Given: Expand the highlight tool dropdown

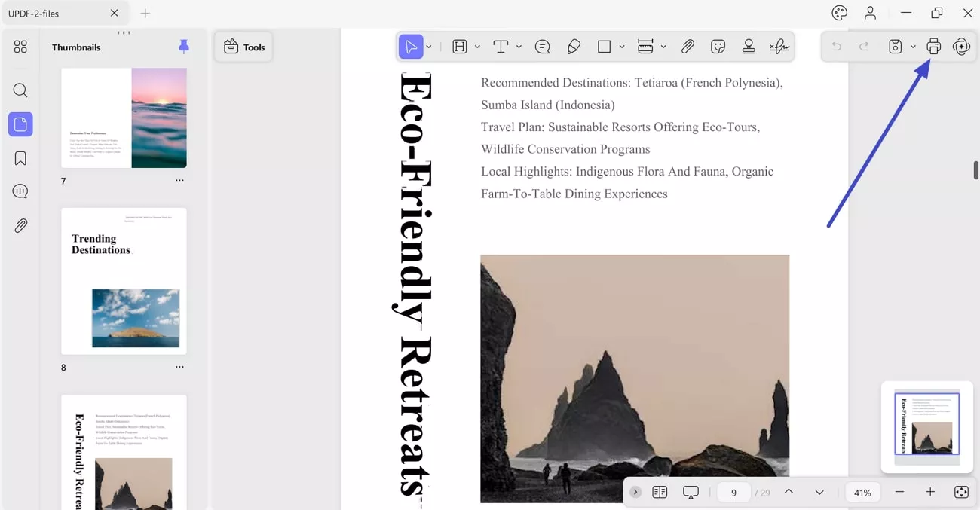Looking at the screenshot, I should point(477,47).
